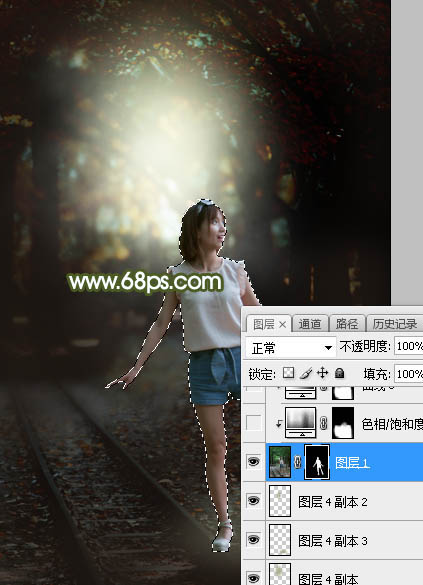
Task: Switch to the 通道 tab
Action: click(x=310, y=324)
